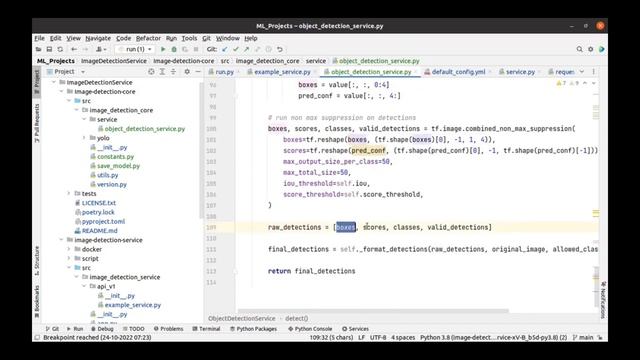Click the Git Update Project blue arrow
640x360 pixels.
point(224,49)
